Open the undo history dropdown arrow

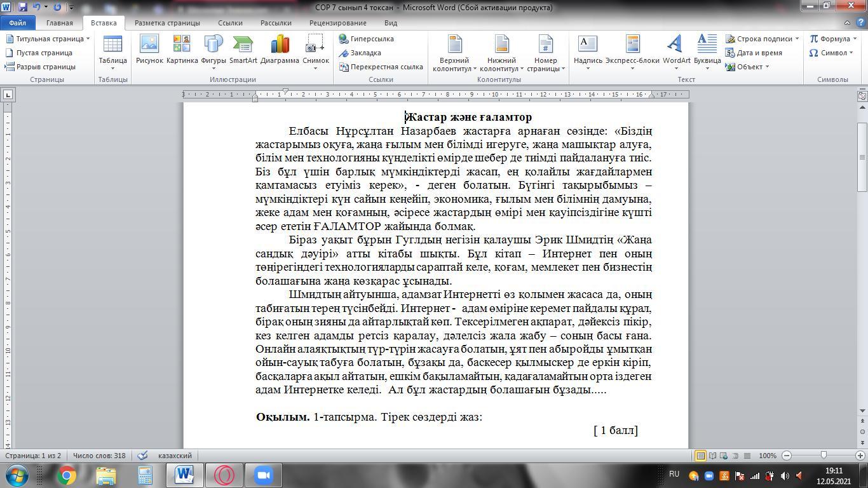[46, 7]
